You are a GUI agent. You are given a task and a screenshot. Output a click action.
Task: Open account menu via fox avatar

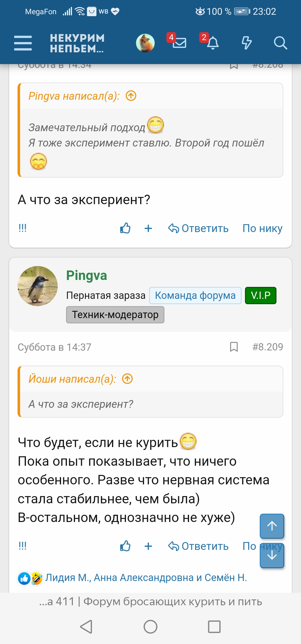click(x=145, y=43)
